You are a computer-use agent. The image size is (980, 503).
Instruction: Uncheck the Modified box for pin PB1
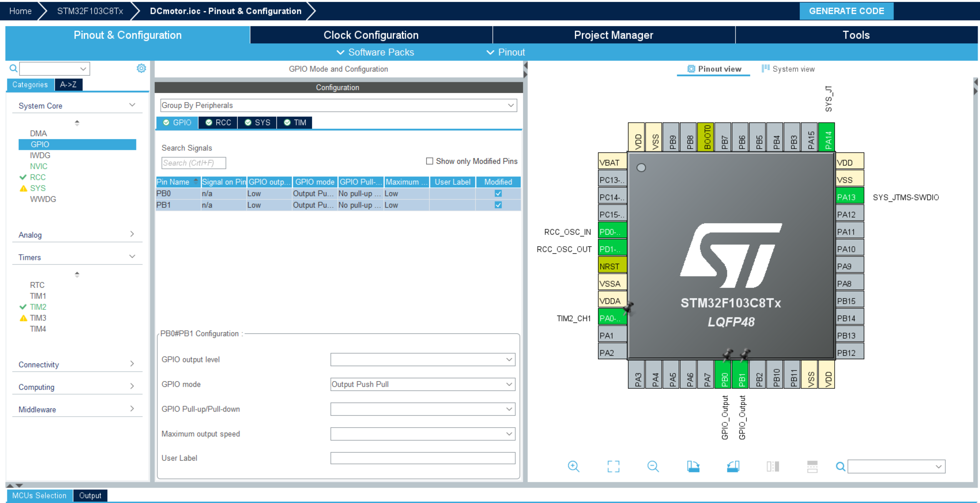[x=498, y=205]
